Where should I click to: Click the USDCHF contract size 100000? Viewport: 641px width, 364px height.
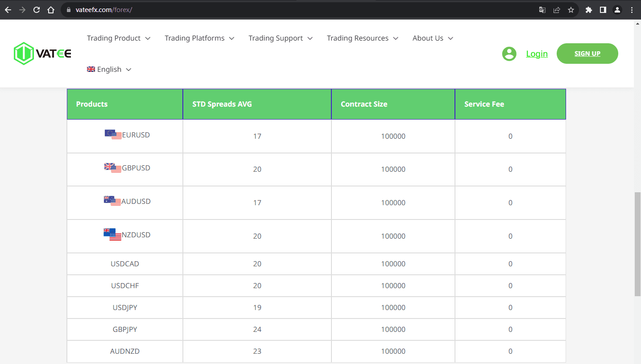393,285
